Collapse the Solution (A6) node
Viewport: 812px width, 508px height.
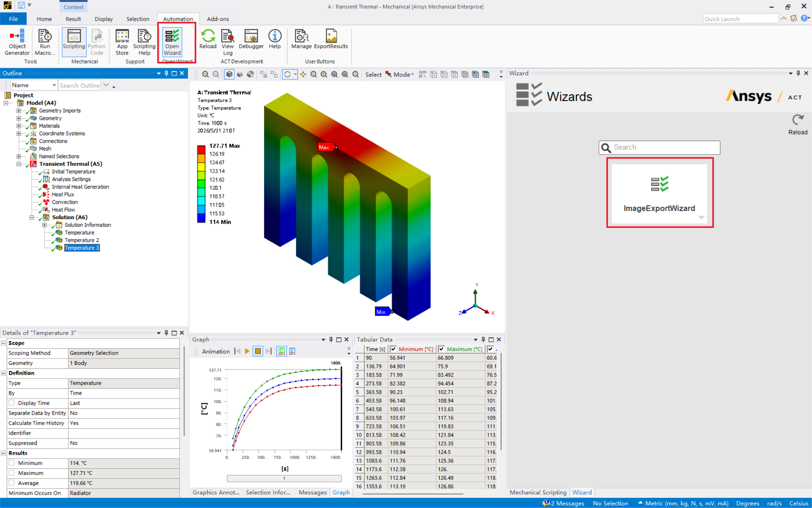coord(32,217)
